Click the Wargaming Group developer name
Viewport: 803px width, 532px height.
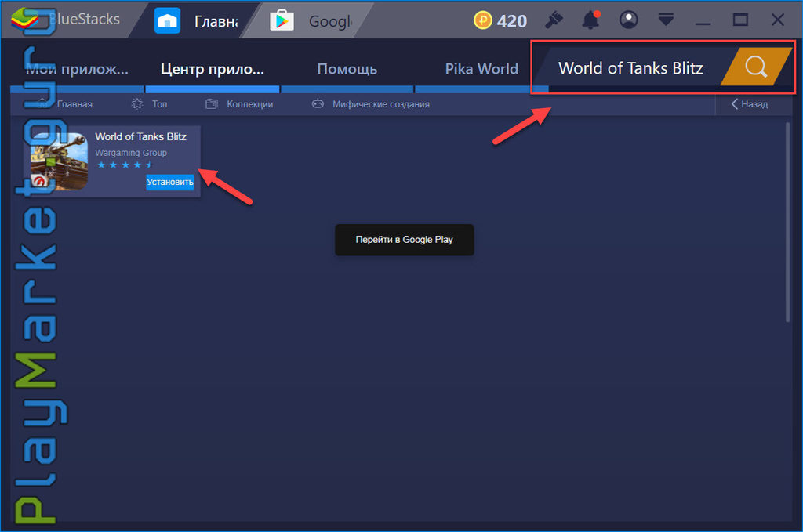(131, 153)
